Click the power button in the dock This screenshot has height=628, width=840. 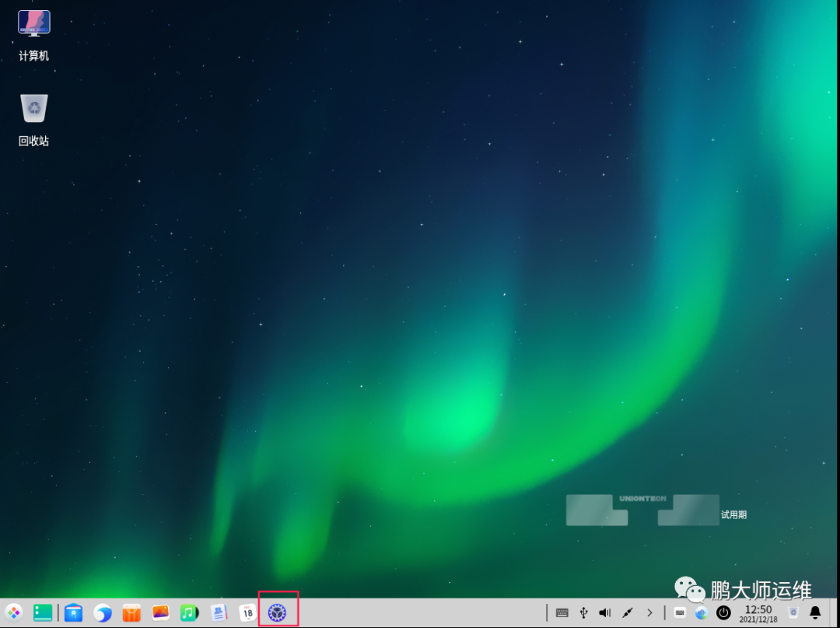(x=723, y=612)
